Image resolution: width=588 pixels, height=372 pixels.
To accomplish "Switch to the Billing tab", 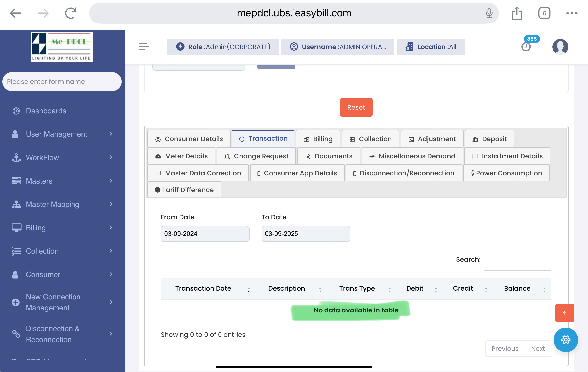I will tap(318, 139).
